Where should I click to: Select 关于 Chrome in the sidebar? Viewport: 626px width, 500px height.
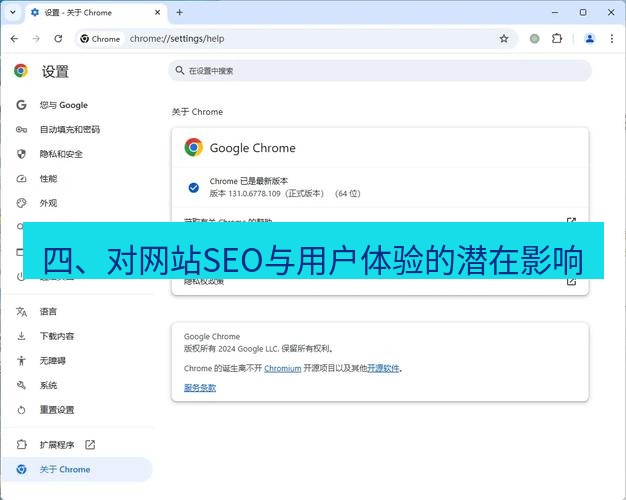77,469
